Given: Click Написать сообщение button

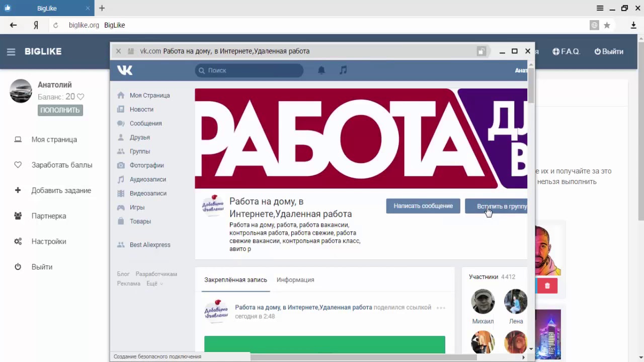Looking at the screenshot, I should pyautogui.click(x=423, y=206).
